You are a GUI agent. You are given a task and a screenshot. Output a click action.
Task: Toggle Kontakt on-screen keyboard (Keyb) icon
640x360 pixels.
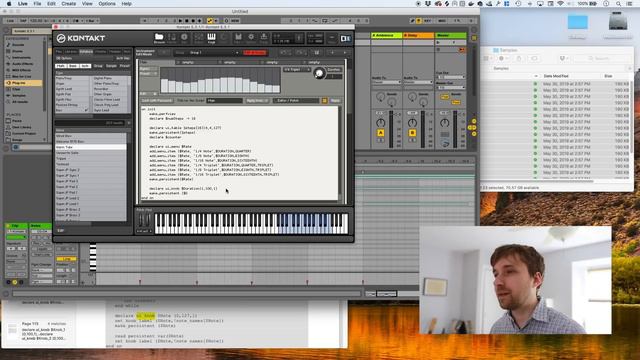[211, 38]
